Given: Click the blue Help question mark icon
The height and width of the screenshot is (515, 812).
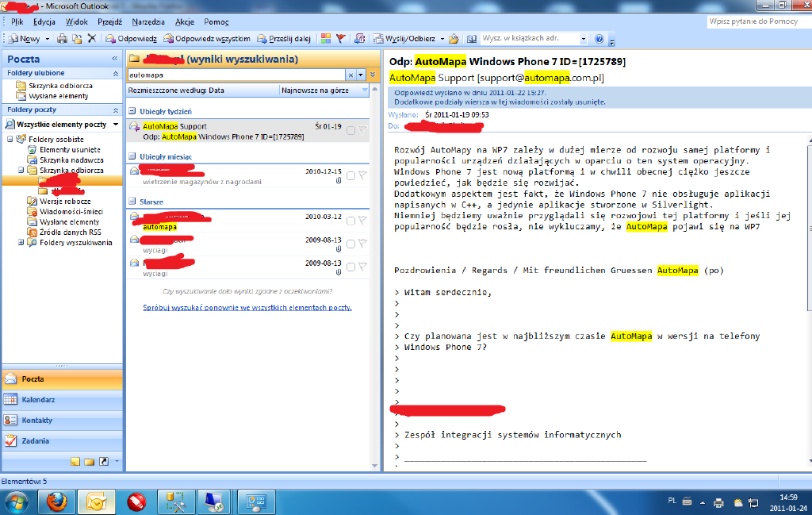Looking at the screenshot, I should (x=599, y=39).
